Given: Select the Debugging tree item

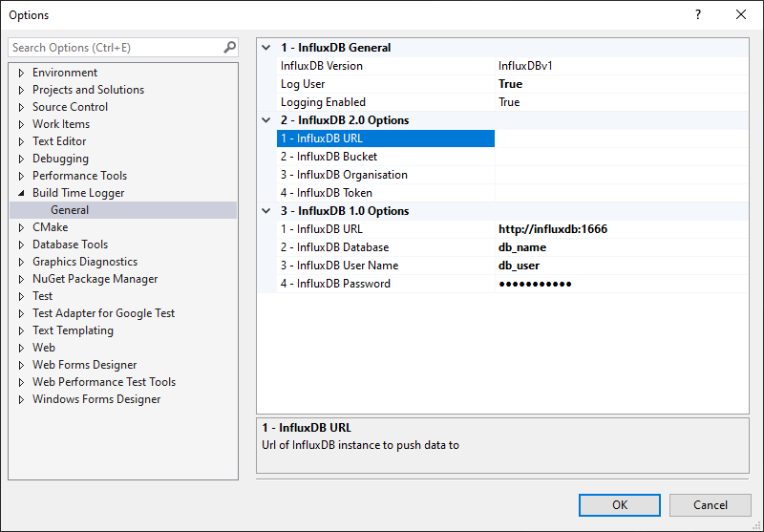Looking at the screenshot, I should [x=60, y=159].
